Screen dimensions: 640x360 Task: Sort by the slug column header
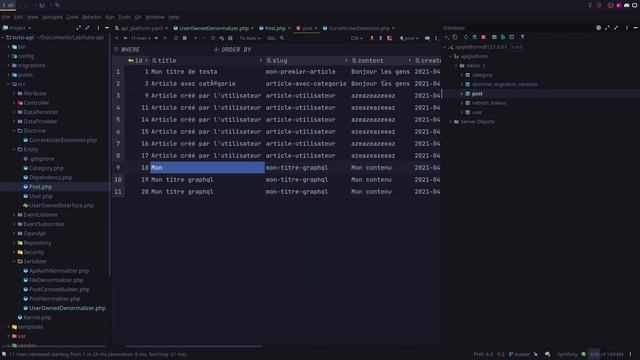tap(307, 60)
